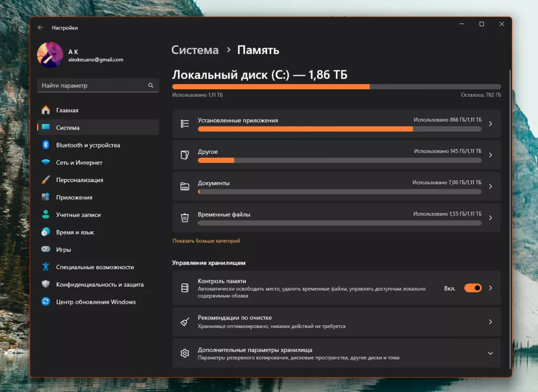
Task: Open Установленные приложения details chevron
Action: point(490,124)
